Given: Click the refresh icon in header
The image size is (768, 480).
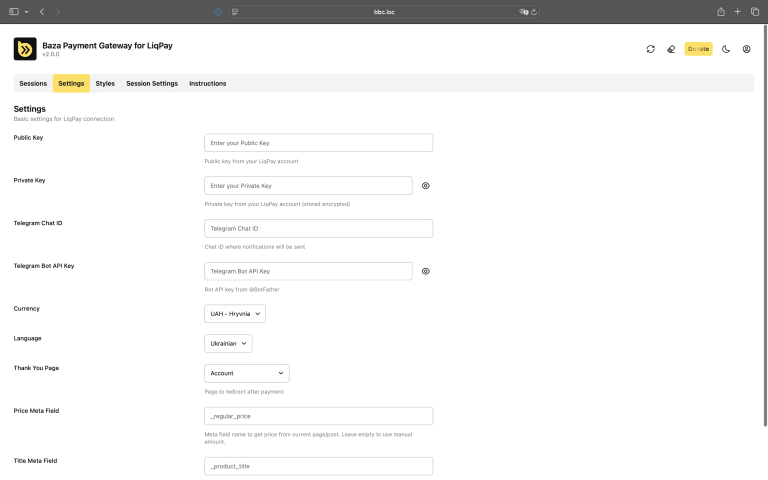Looking at the screenshot, I should (x=650, y=49).
